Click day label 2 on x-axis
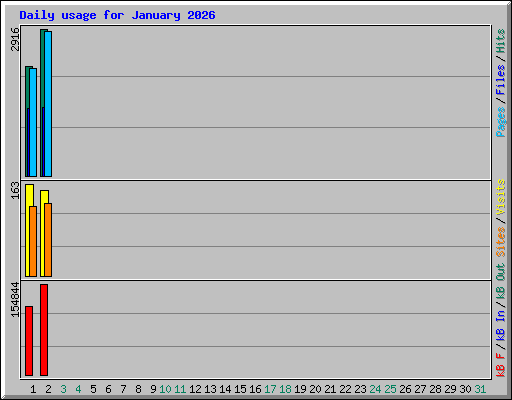 [x=48, y=389]
